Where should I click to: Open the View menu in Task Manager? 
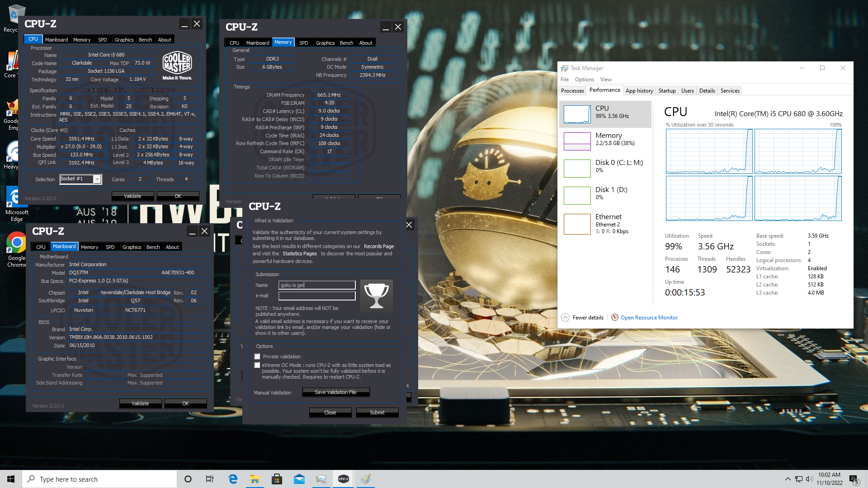(606, 80)
